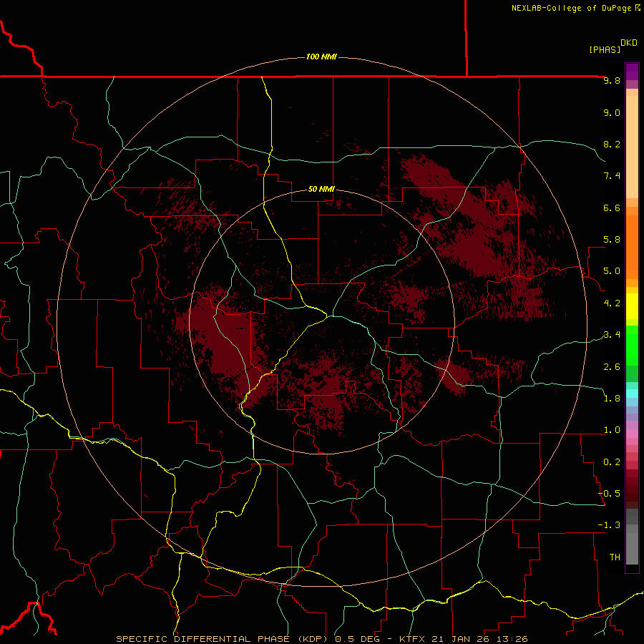The width and height of the screenshot is (644, 644).
Task: Pick the pale peach color bar segment
Action: click(x=632, y=147)
